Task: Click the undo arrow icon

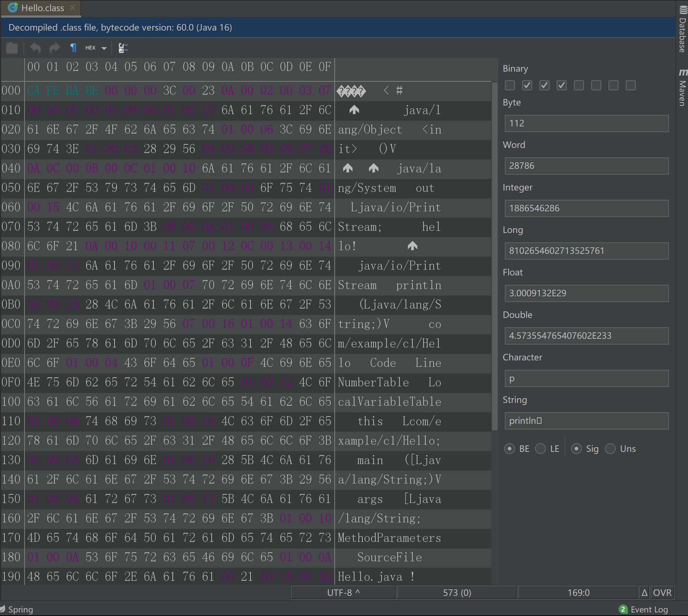Action: (x=35, y=48)
